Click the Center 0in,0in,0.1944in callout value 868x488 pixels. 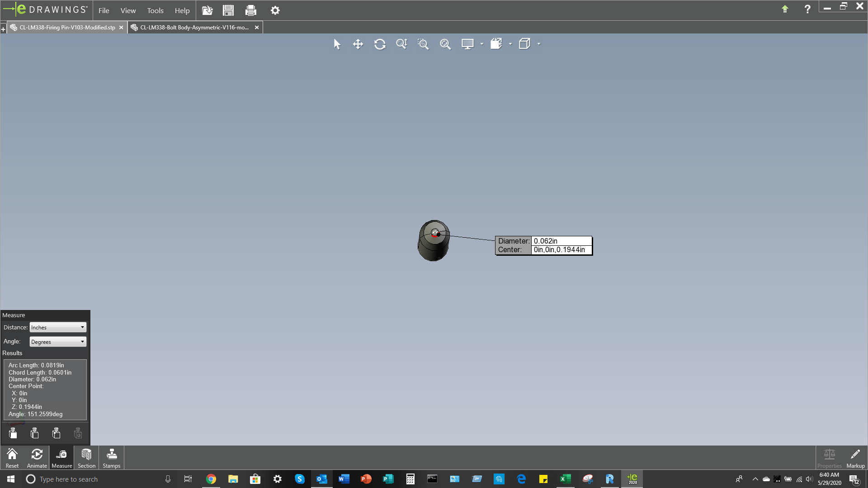[x=561, y=249]
